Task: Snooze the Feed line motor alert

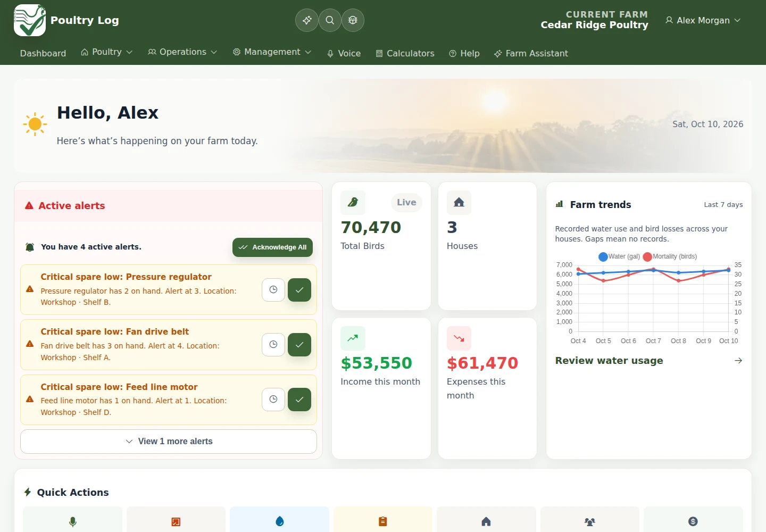Action: click(273, 400)
